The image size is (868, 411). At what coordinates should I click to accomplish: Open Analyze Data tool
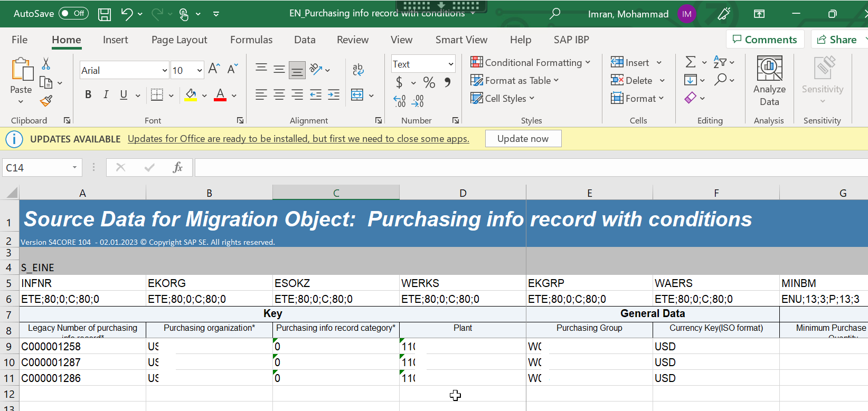769,82
